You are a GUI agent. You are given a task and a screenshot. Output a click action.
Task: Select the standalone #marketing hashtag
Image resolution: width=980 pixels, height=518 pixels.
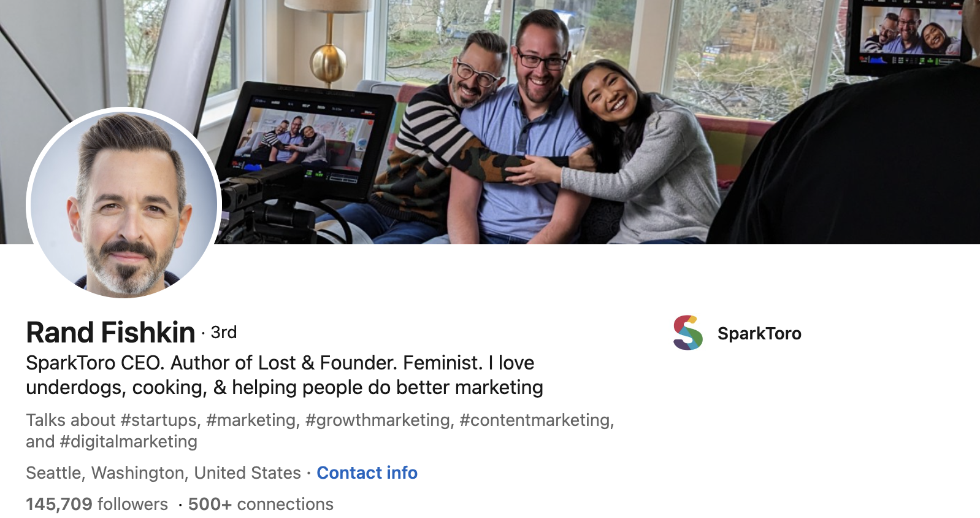[x=253, y=420]
